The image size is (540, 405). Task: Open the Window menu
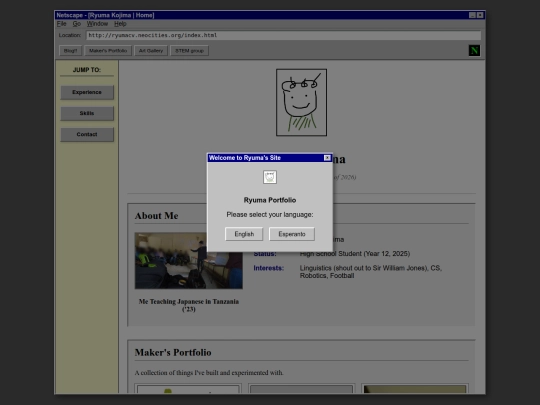point(97,24)
